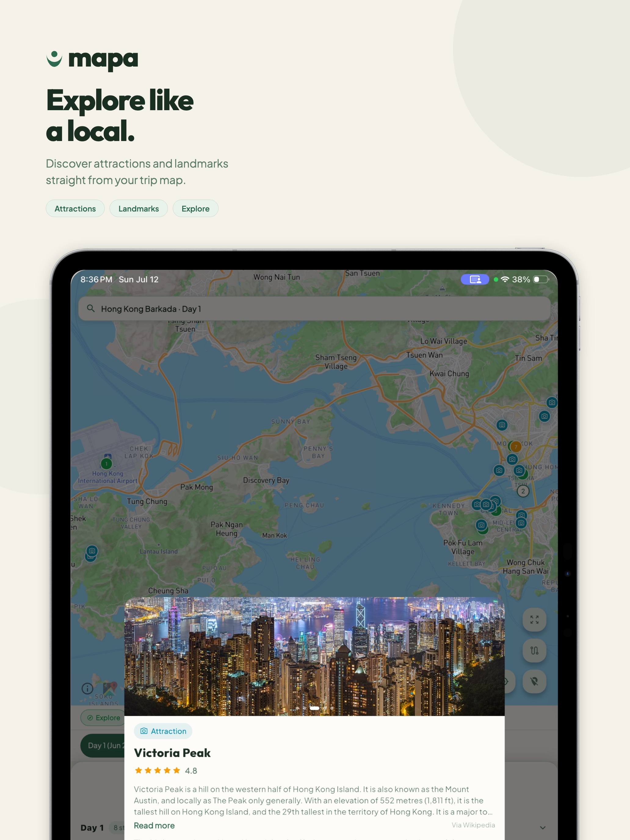Screen dimensions: 630x840
Task: Expand the chevron at Day 1 row
Action: 543,827
